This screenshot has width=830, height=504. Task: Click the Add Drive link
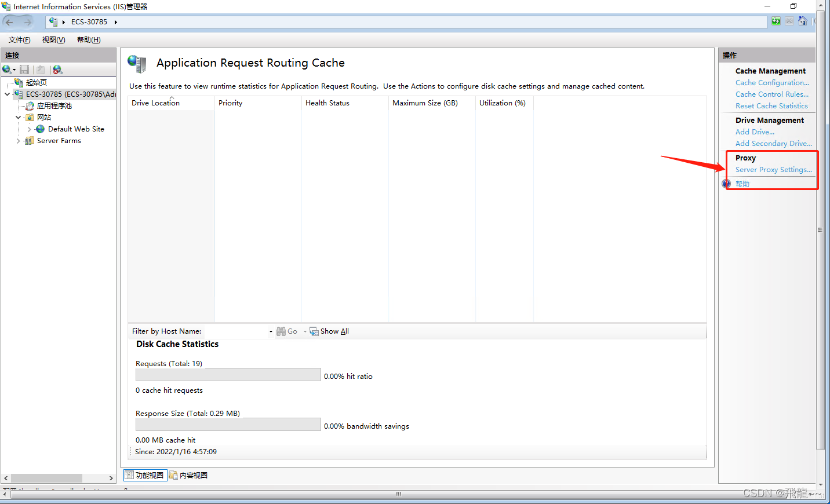[755, 132]
